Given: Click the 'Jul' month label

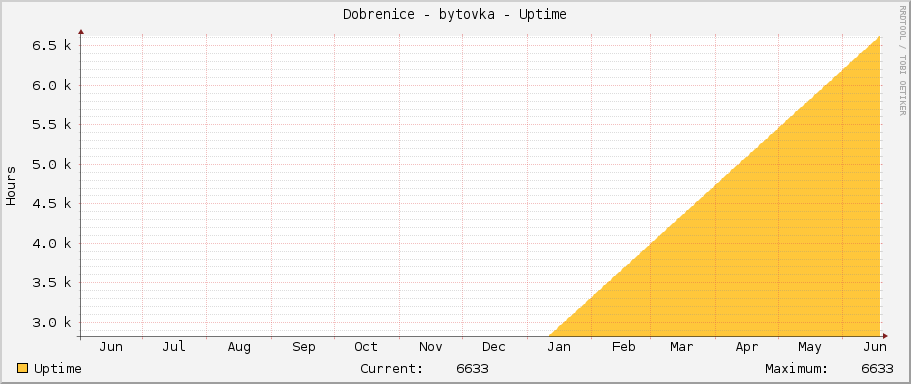Looking at the screenshot, I should point(174,347).
